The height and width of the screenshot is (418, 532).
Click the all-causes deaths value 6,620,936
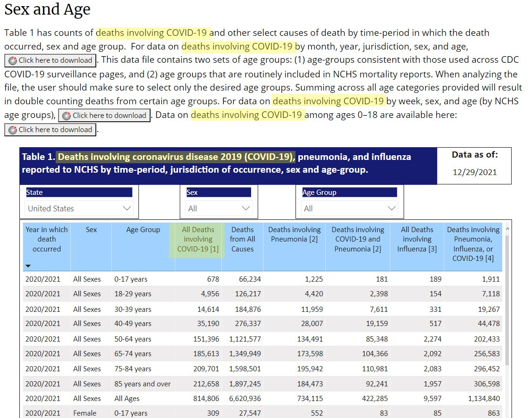[x=245, y=399]
